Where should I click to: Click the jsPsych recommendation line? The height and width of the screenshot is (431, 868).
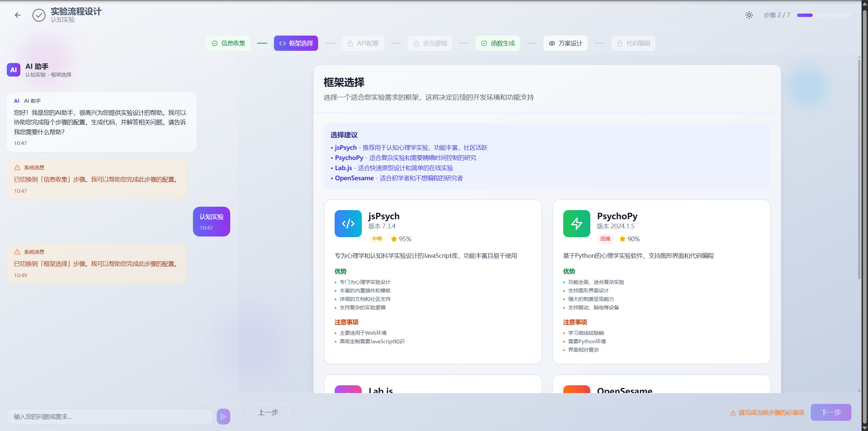pos(409,148)
